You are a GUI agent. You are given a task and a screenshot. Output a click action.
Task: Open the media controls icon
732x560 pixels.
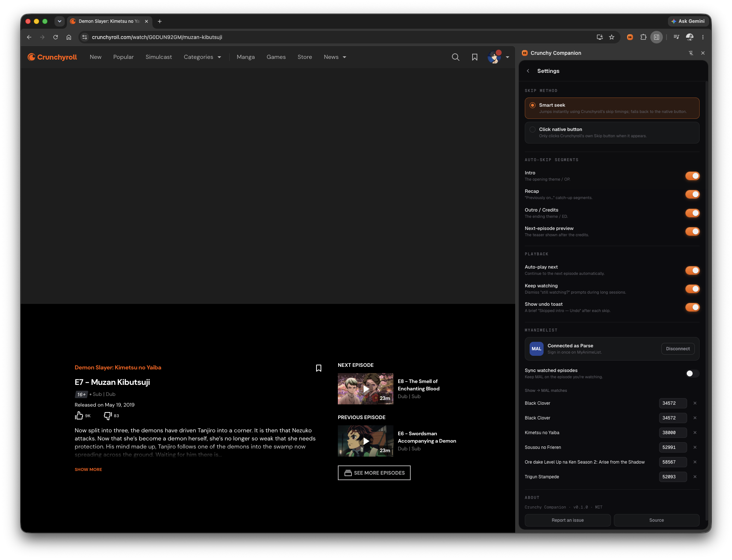coord(676,37)
